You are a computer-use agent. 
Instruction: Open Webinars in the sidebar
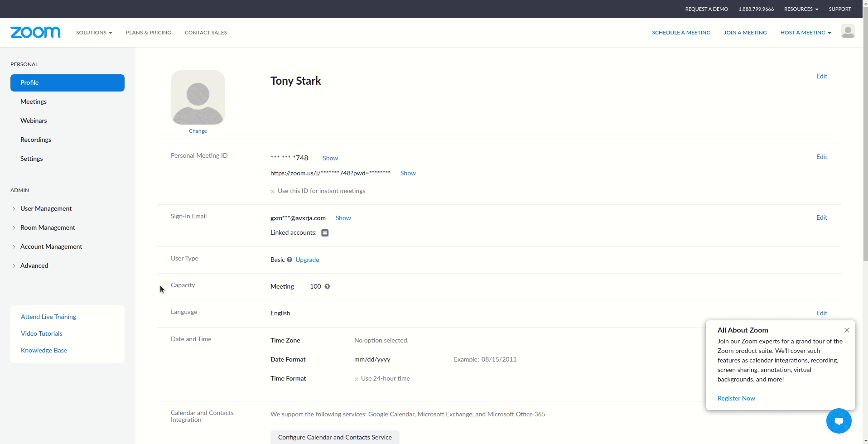pos(34,121)
